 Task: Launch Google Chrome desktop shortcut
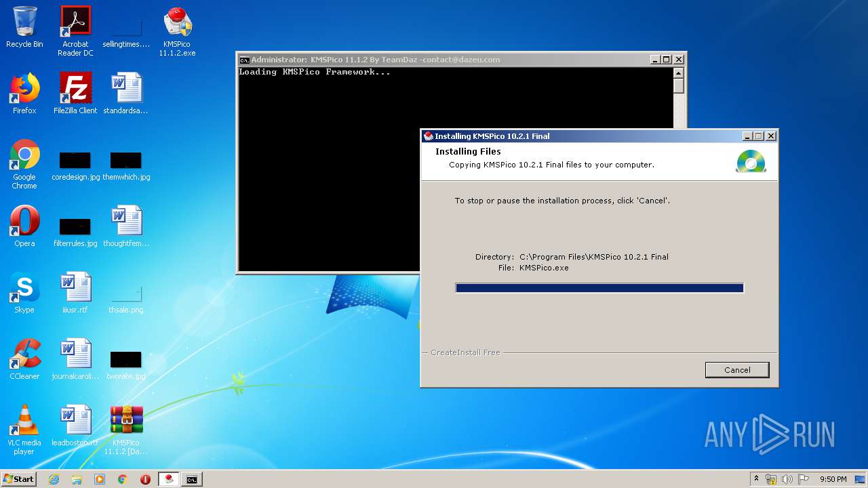[24, 164]
